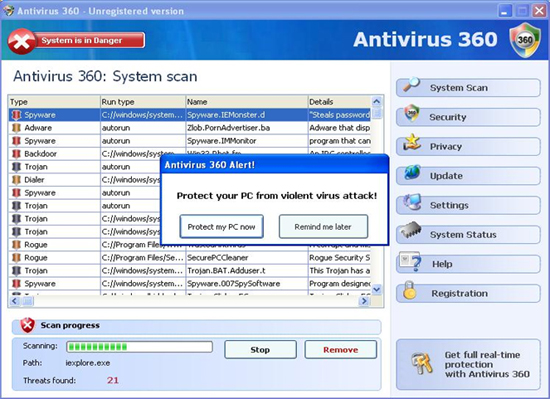Click the Scan progress red shield icon

click(x=27, y=325)
